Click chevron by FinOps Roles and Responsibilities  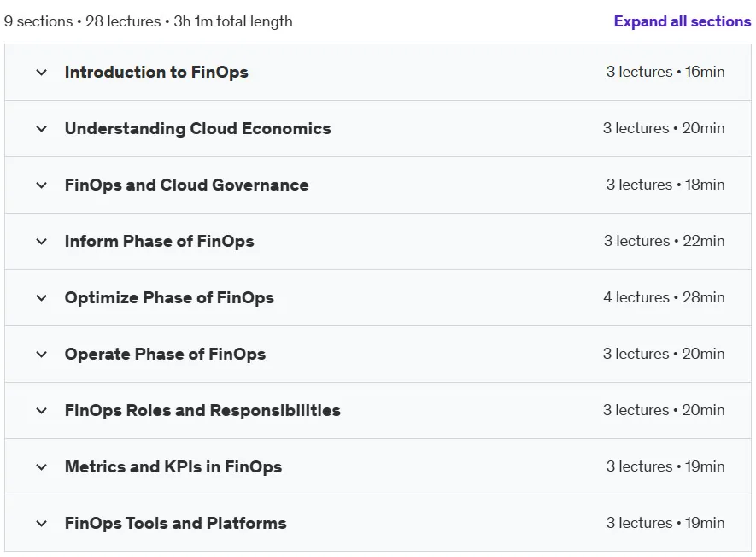coord(42,412)
